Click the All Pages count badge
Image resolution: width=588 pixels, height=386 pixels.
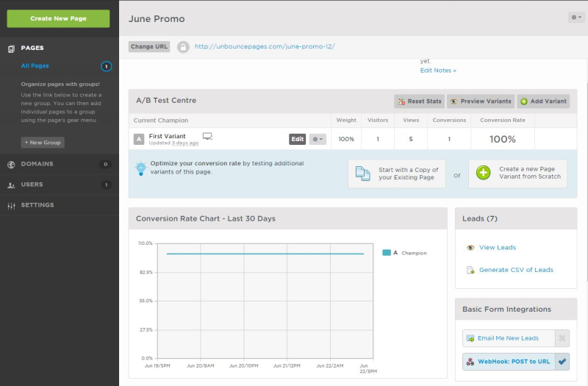(x=106, y=66)
